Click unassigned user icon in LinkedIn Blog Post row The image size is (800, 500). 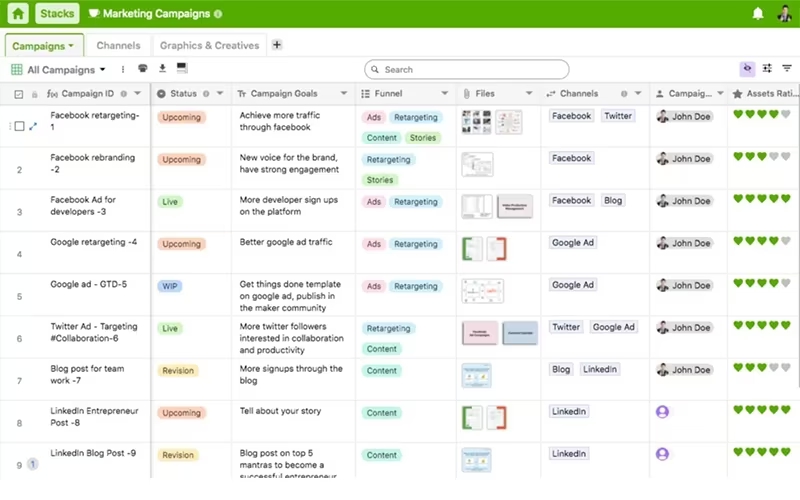point(662,454)
